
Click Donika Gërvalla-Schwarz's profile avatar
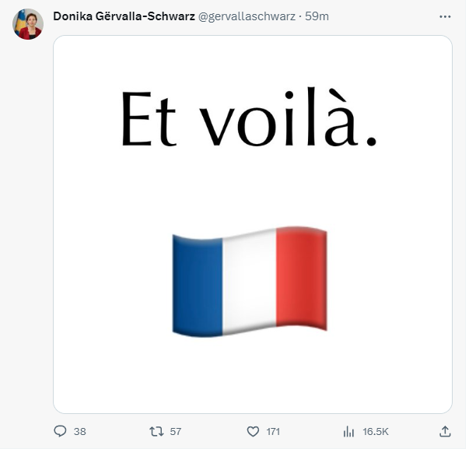[28, 24]
